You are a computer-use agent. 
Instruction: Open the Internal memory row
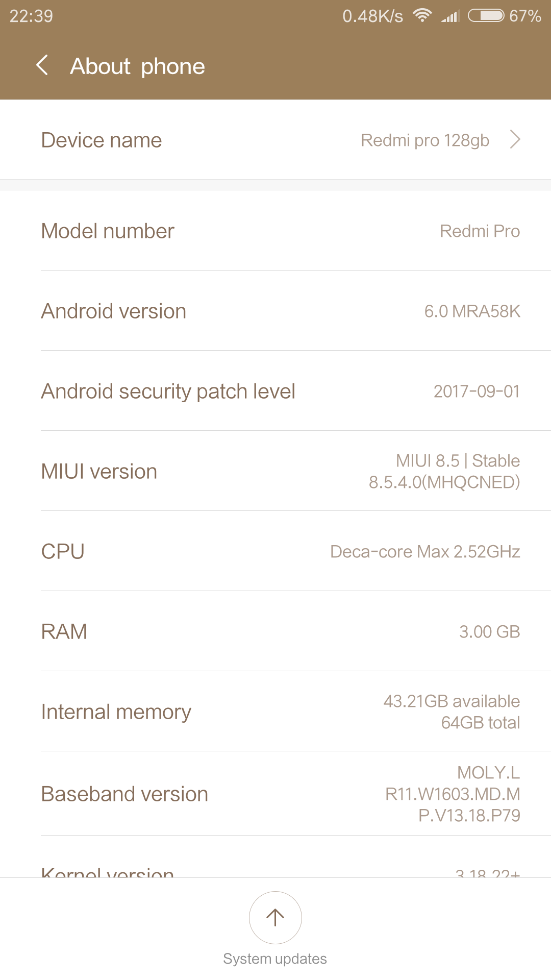click(x=275, y=712)
